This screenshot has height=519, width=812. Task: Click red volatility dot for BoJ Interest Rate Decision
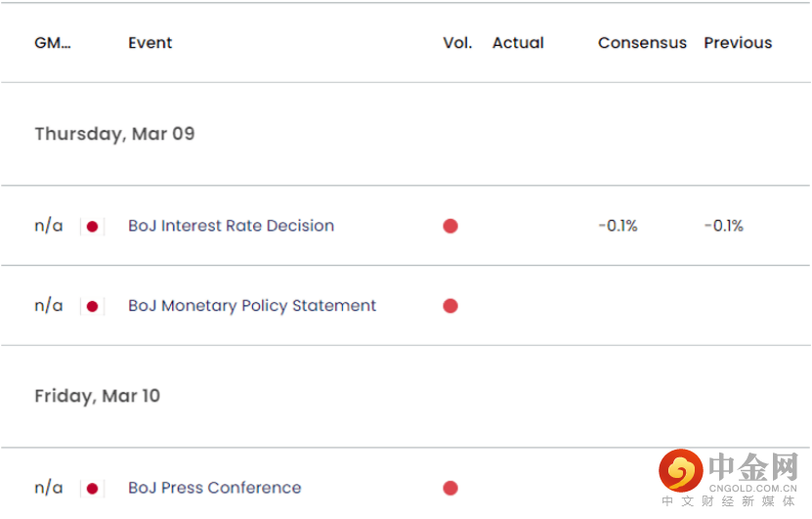pyautogui.click(x=450, y=227)
